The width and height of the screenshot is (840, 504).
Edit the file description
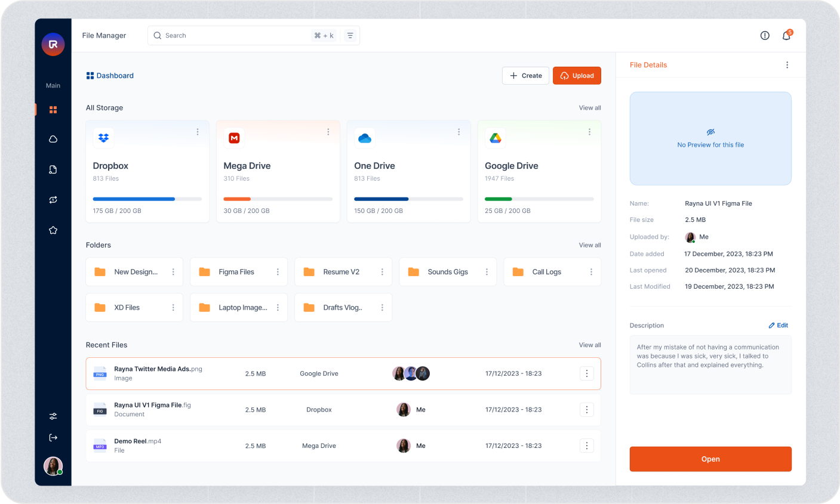click(779, 326)
